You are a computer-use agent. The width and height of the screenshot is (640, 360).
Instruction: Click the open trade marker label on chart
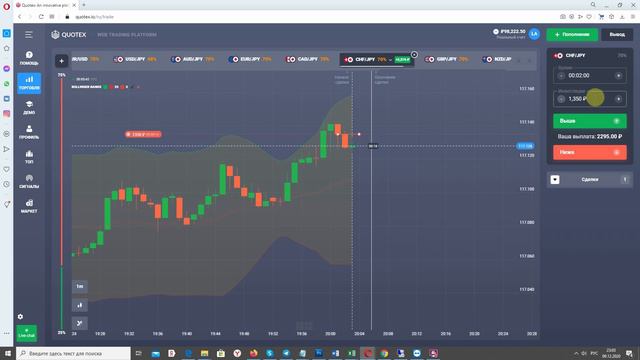143,134
